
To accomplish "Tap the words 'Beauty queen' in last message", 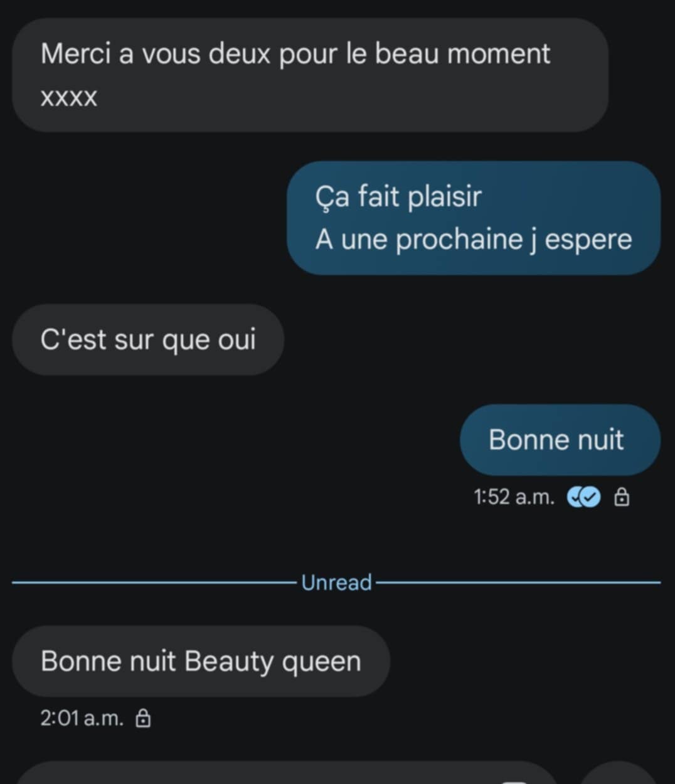I will [273, 662].
